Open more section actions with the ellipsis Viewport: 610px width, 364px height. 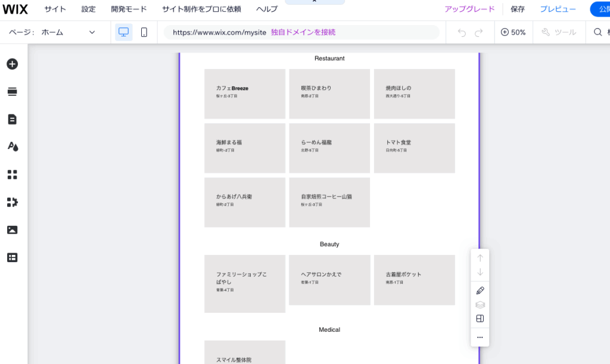pyautogui.click(x=480, y=337)
